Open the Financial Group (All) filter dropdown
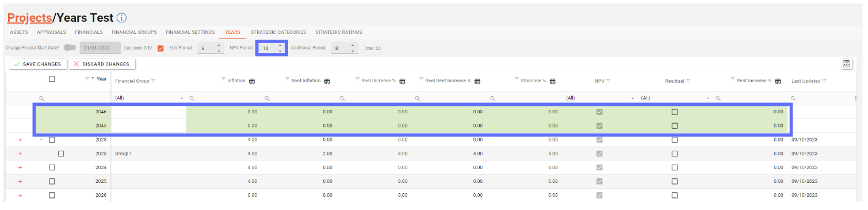The image size is (868, 210). pyautogui.click(x=149, y=98)
